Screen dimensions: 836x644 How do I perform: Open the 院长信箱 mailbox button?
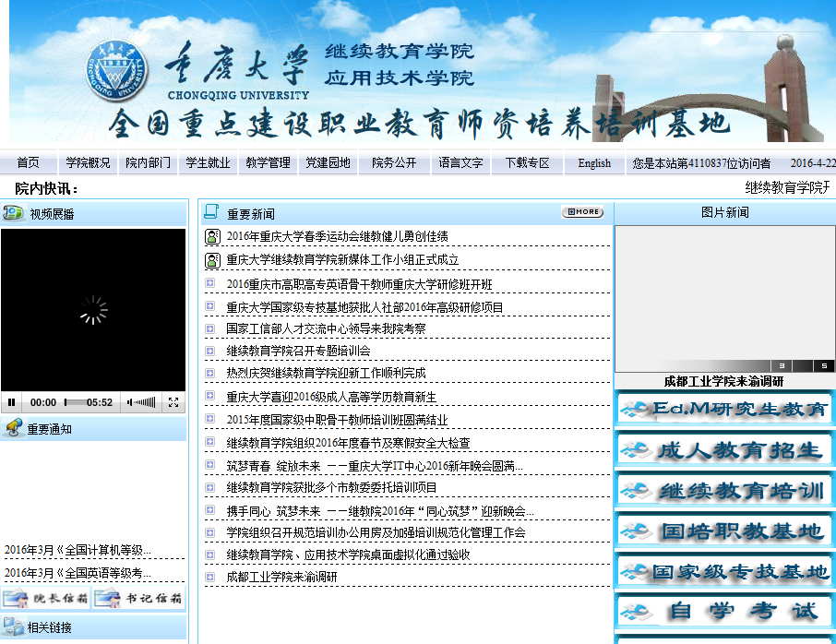tap(46, 598)
